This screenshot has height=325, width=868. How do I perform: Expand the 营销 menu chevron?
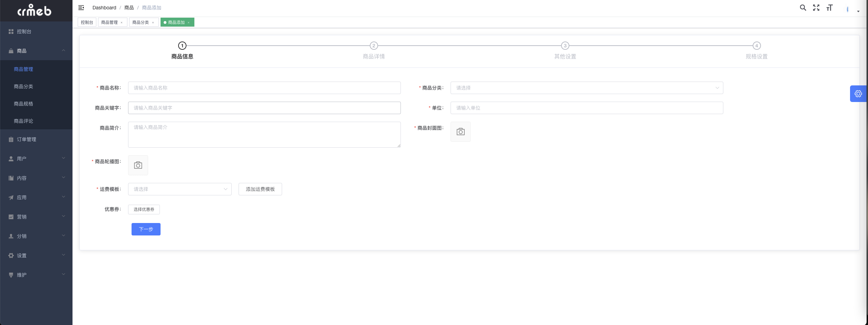[x=64, y=216]
